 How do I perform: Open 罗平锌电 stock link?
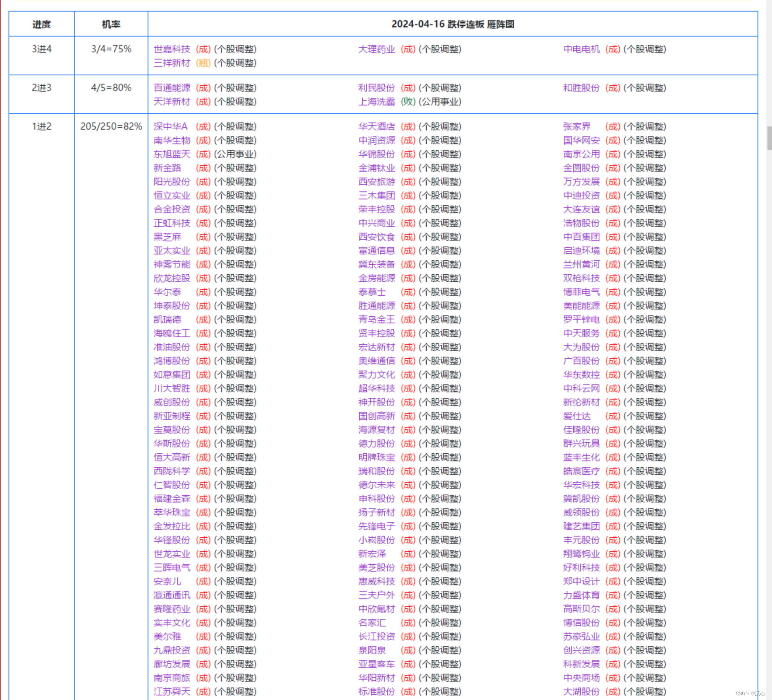pos(582,319)
